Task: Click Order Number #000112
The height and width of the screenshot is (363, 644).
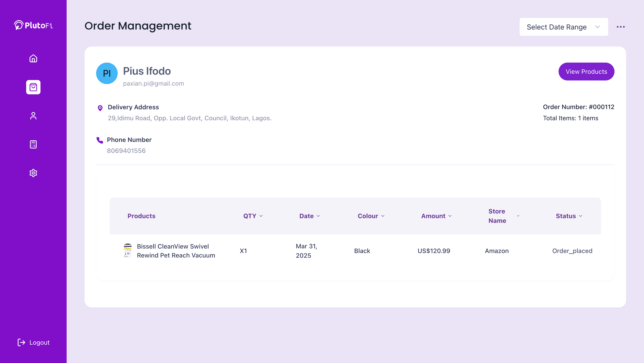Action: click(578, 107)
